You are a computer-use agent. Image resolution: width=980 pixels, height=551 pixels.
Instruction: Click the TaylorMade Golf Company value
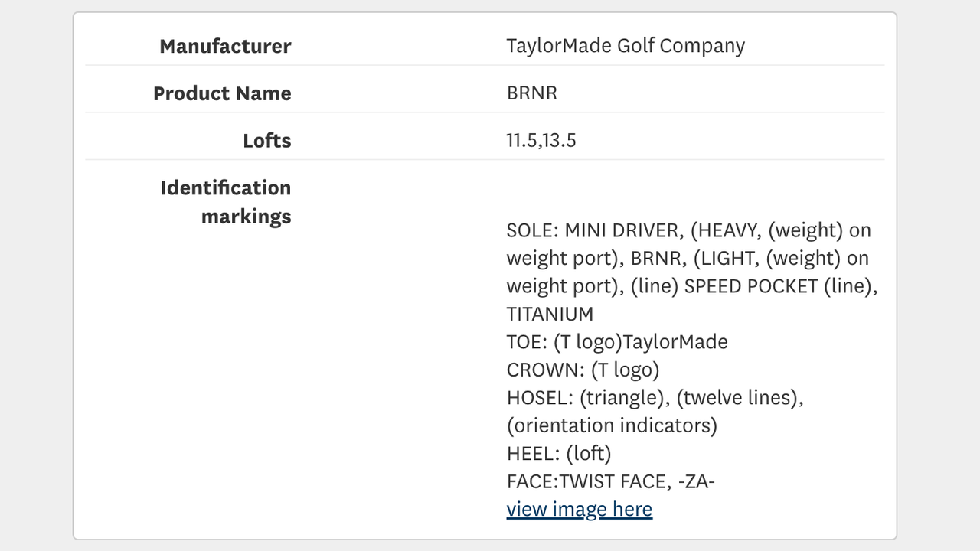625,46
